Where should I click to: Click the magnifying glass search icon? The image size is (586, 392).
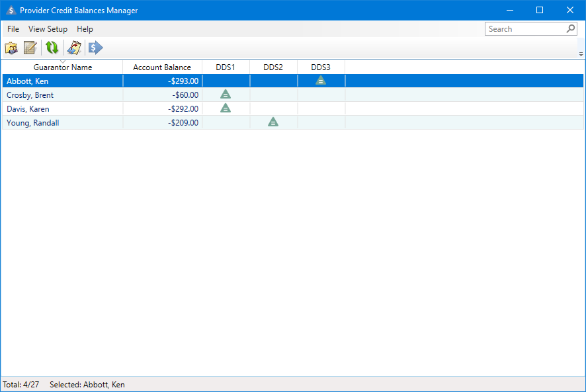[571, 29]
